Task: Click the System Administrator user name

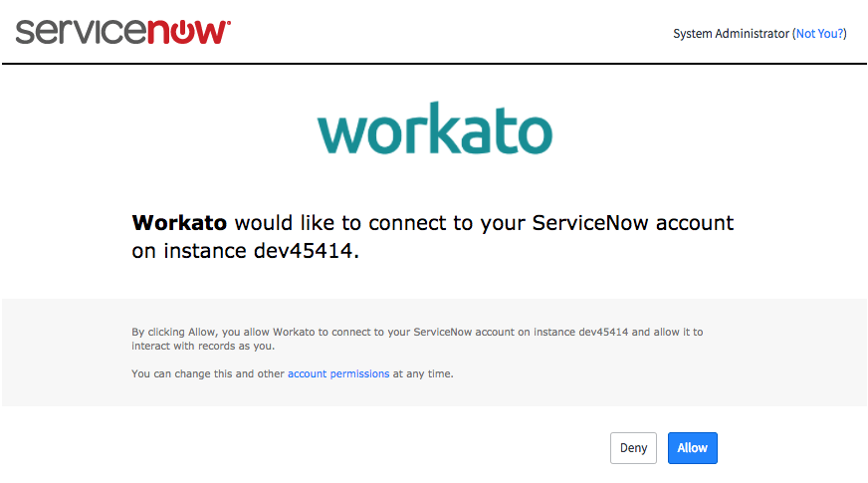Action: coord(731,34)
